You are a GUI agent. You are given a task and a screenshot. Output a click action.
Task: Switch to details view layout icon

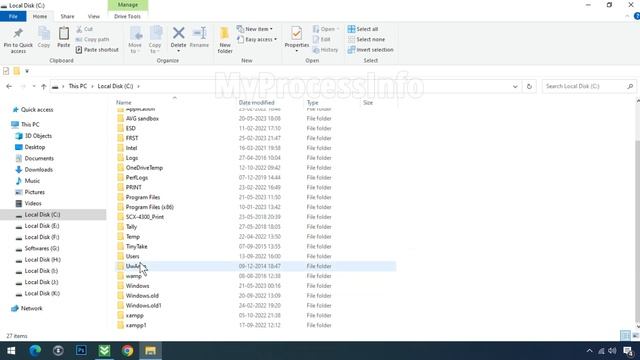(625, 336)
